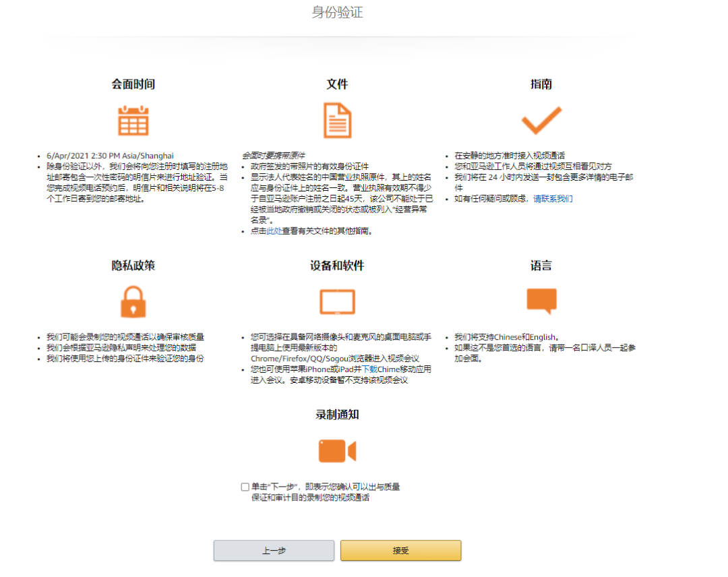Click the speech bubble icon under 语言
This screenshot has width=728, height=577.
click(x=541, y=301)
